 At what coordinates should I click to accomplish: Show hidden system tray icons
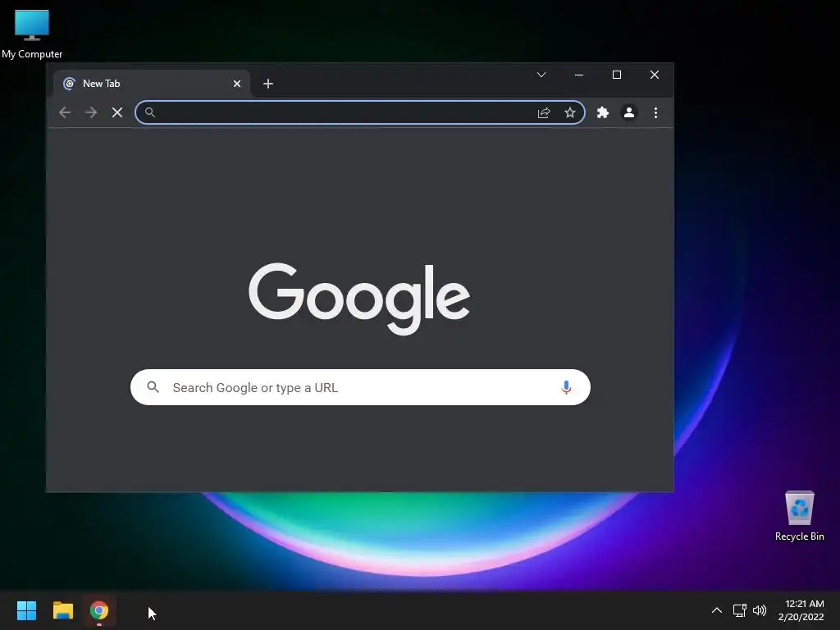(717, 610)
